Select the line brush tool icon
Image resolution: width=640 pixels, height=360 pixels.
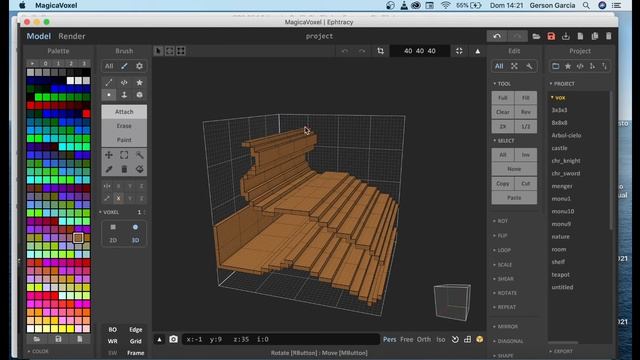[109, 83]
